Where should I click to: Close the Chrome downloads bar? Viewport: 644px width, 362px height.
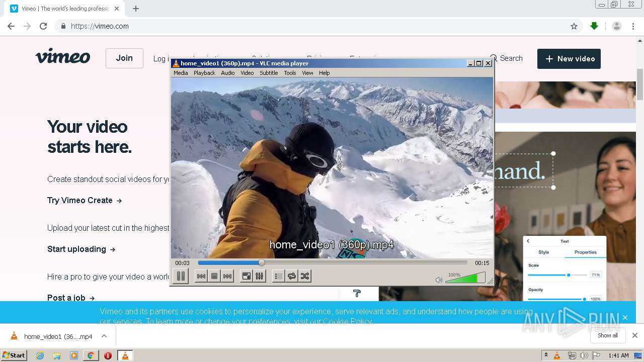click(635, 335)
